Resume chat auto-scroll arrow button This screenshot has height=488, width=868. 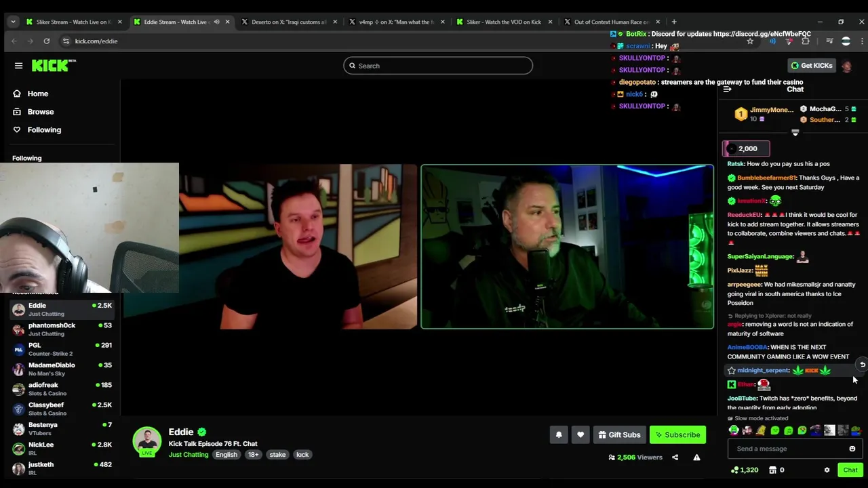(x=862, y=365)
